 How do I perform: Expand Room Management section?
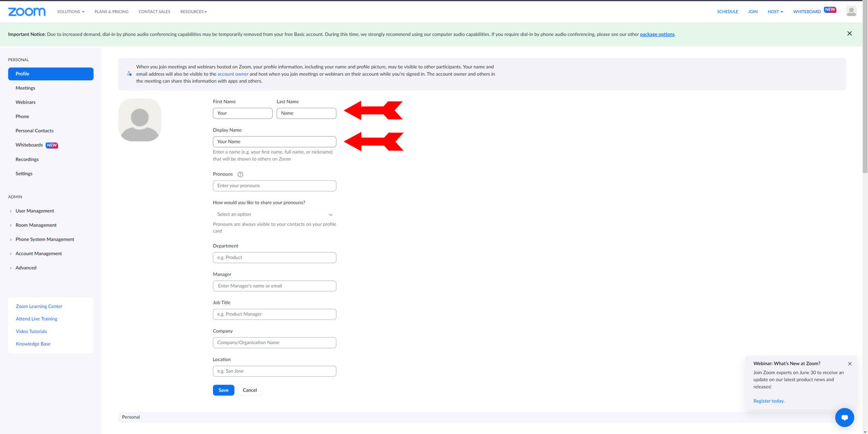point(36,225)
